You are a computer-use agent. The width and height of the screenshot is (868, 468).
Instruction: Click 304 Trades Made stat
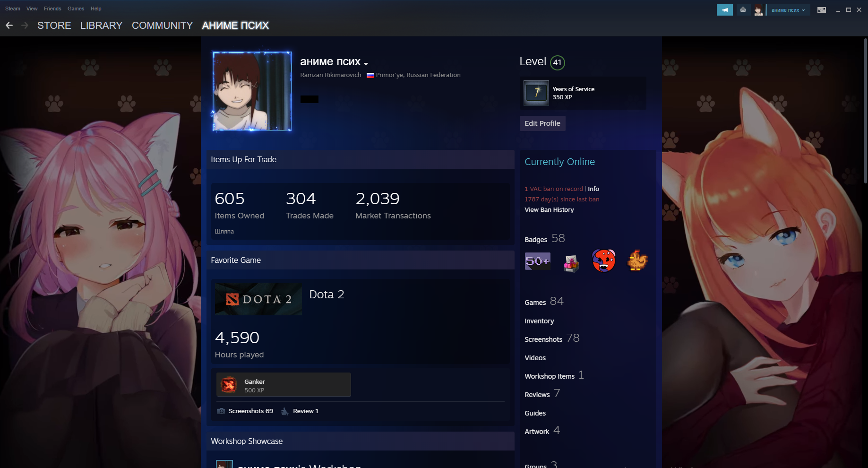click(309, 205)
